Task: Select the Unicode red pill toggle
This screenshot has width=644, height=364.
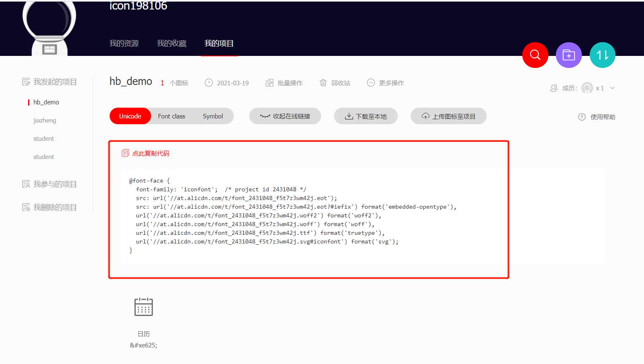Action: (130, 116)
